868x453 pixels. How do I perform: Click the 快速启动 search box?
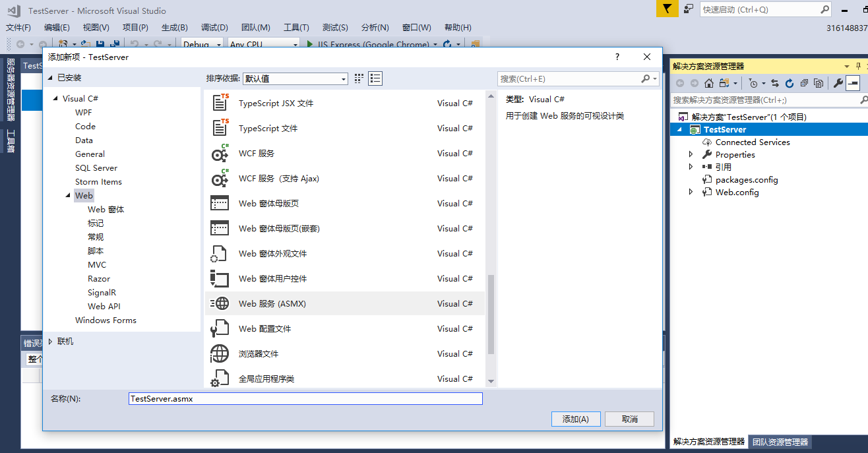point(765,9)
